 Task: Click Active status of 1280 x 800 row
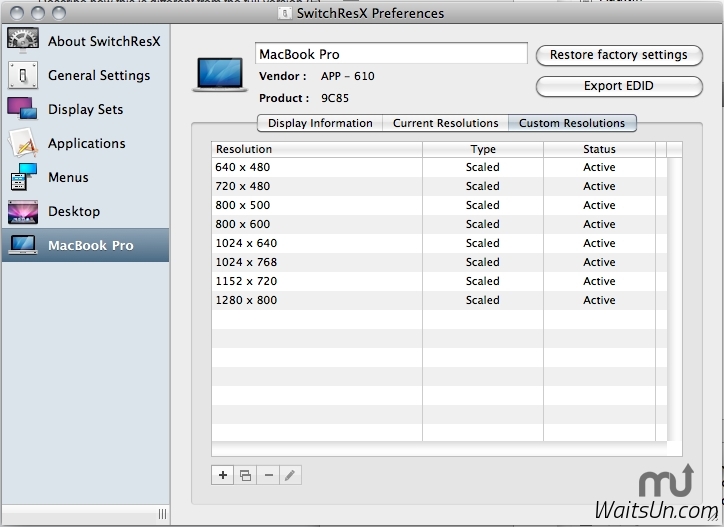[x=599, y=300]
